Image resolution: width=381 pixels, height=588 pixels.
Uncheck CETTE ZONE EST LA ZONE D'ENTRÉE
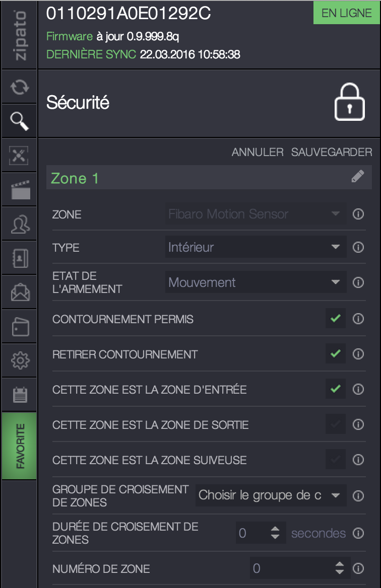(x=335, y=389)
